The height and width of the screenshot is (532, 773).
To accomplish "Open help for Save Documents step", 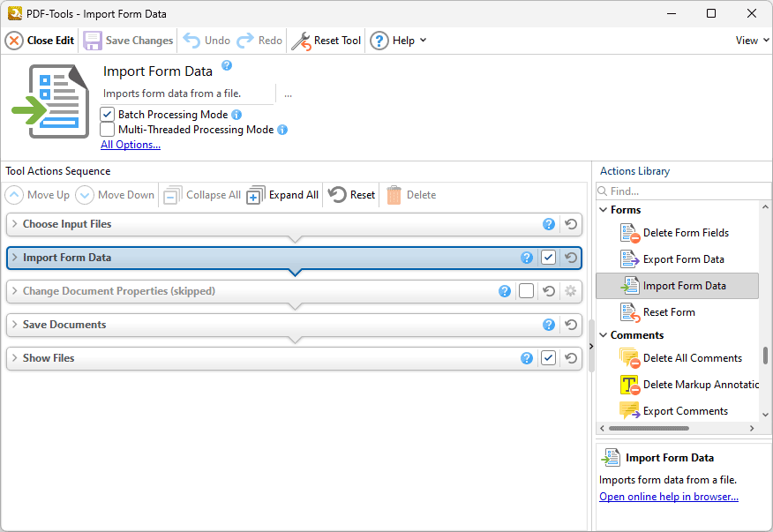I will 549,325.
